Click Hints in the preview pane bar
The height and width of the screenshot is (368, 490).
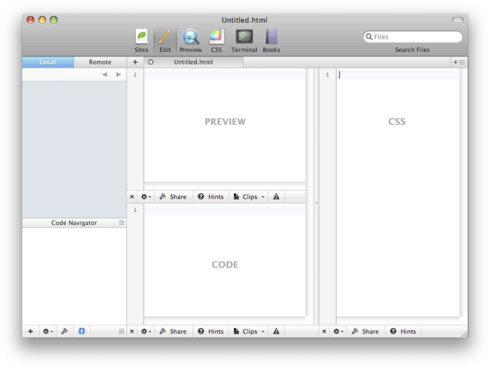[x=211, y=197]
